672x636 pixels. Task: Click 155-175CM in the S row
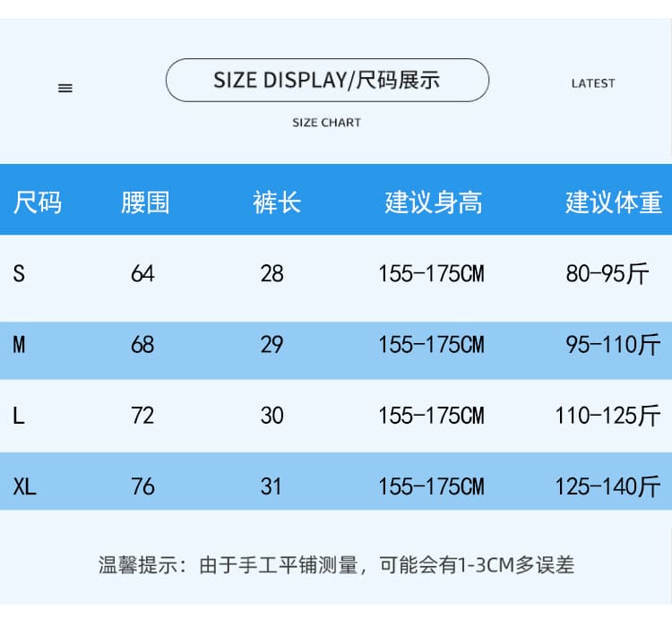[432, 273]
